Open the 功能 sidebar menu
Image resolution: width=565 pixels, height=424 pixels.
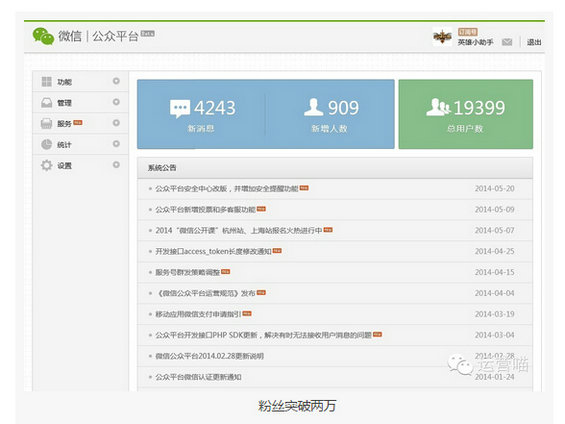[80, 82]
